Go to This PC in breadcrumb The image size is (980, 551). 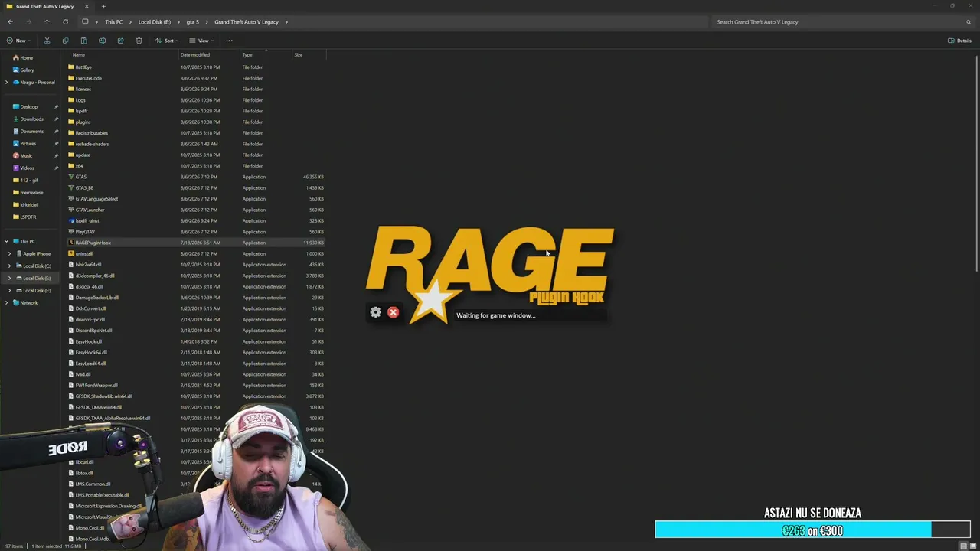coord(113,22)
